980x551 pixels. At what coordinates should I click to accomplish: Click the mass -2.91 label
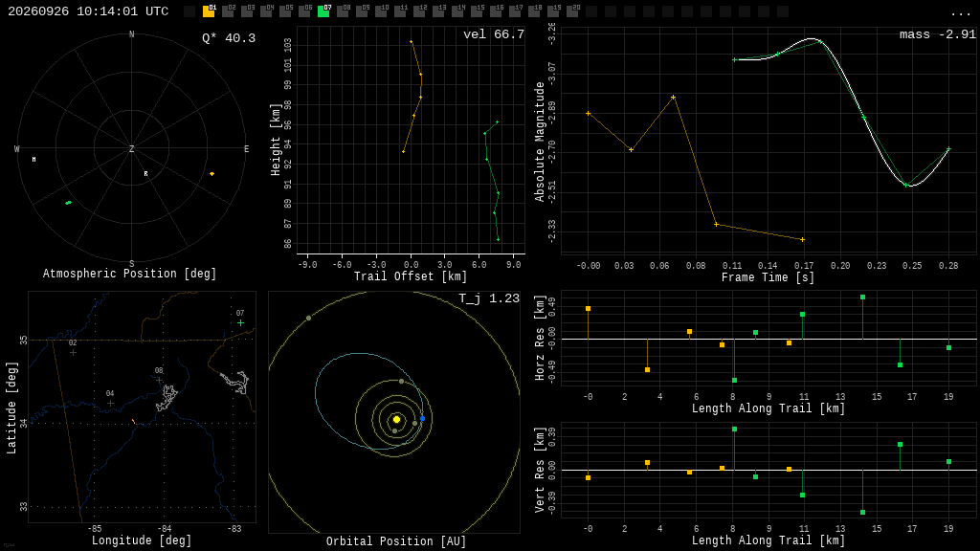pyautogui.click(x=938, y=34)
